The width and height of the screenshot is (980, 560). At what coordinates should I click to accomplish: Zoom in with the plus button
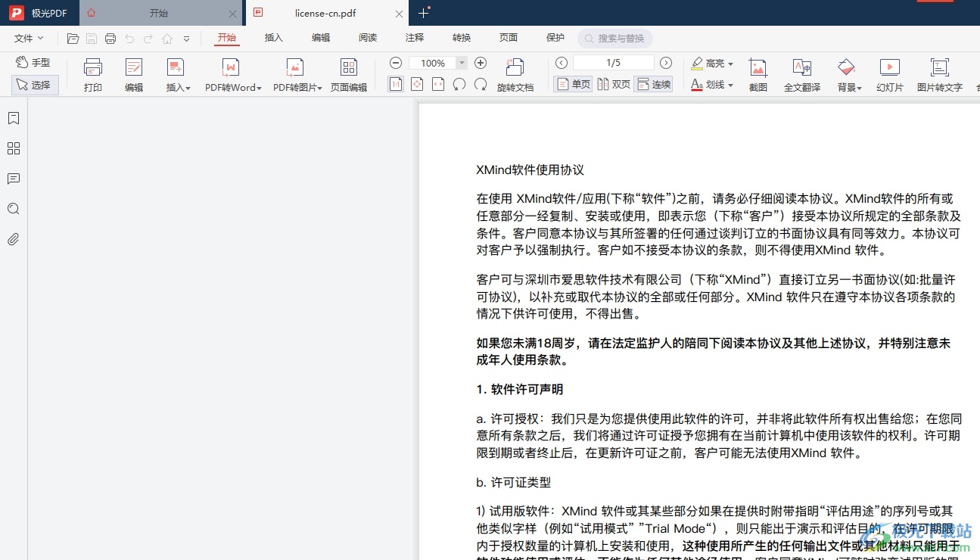pos(481,63)
